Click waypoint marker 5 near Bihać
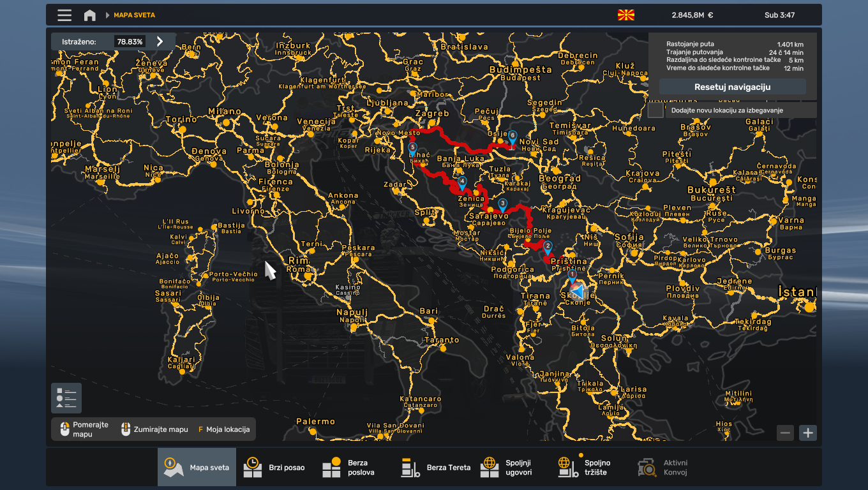The width and height of the screenshot is (868, 490). pos(413,149)
